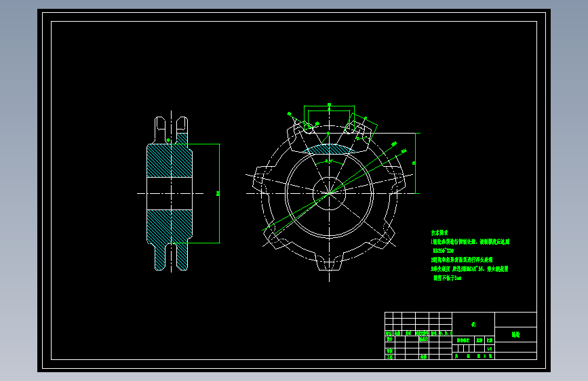Pick the top horizontal dimension above the front view teeth
The height and width of the screenshot is (381, 588).
329,106
